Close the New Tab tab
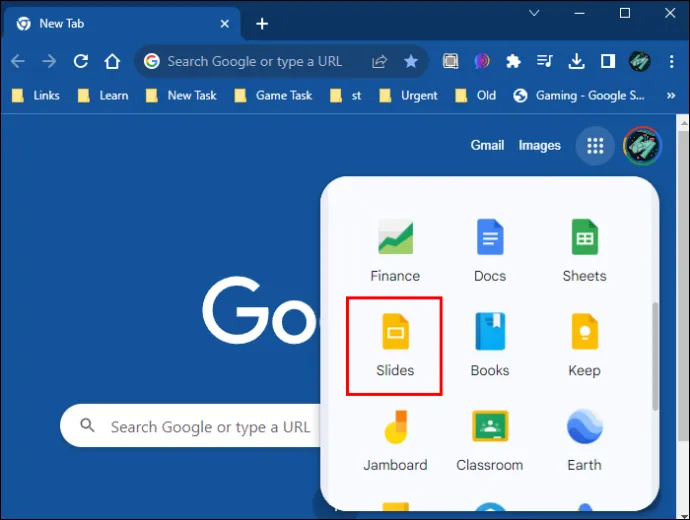Screen dimensions: 690x520 (x=224, y=24)
